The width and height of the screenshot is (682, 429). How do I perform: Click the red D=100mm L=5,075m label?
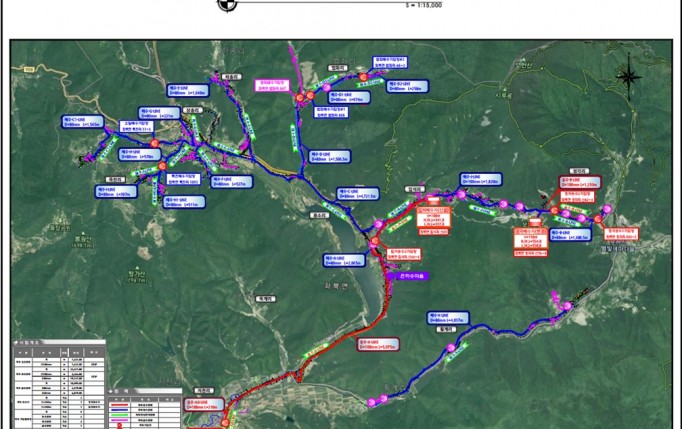pos(377,342)
